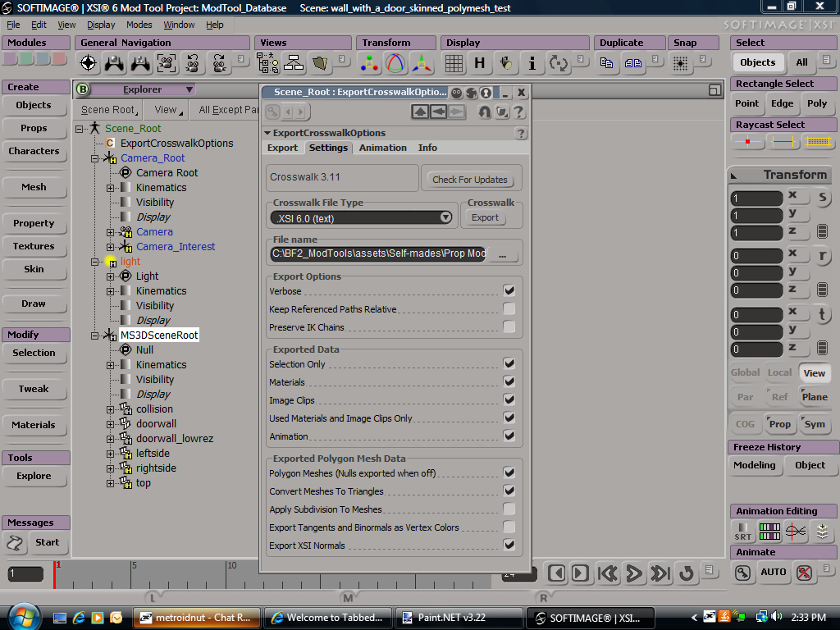Toggle the Verbose checkbox
This screenshot has width=840, height=630.
[x=509, y=290]
